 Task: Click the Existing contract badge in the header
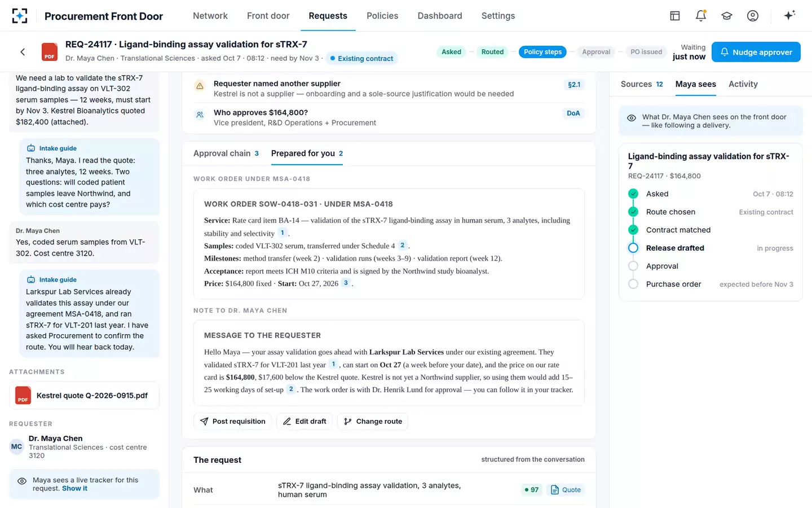[x=361, y=59]
